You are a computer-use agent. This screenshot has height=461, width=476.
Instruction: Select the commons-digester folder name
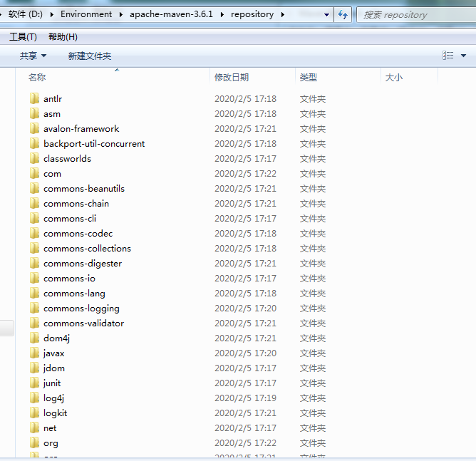coord(83,264)
